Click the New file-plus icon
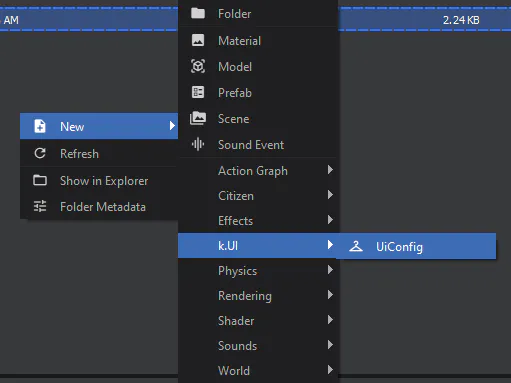Viewport: 511px width, 383px height. point(40,126)
